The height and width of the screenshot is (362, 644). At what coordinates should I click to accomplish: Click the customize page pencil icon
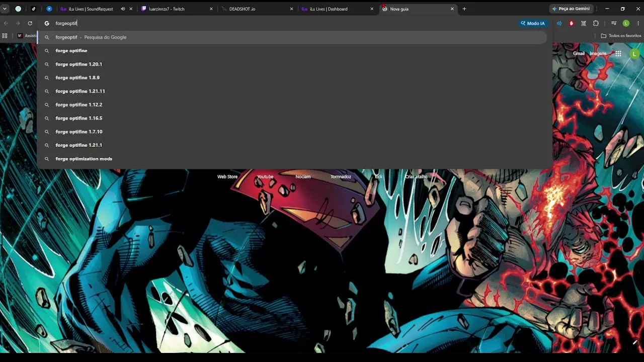click(x=635, y=343)
